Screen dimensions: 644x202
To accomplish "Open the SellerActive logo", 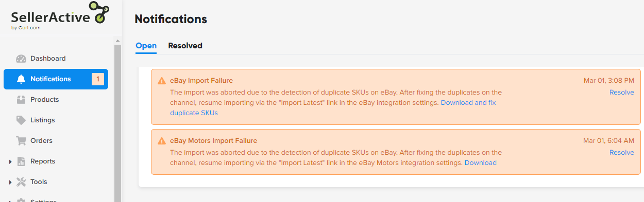I will pos(60,16).
